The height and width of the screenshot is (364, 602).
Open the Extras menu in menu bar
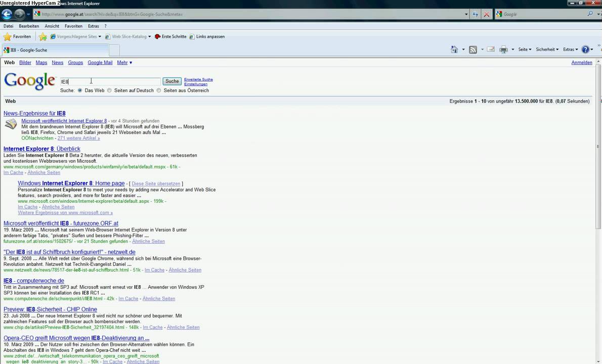[93, 26]
